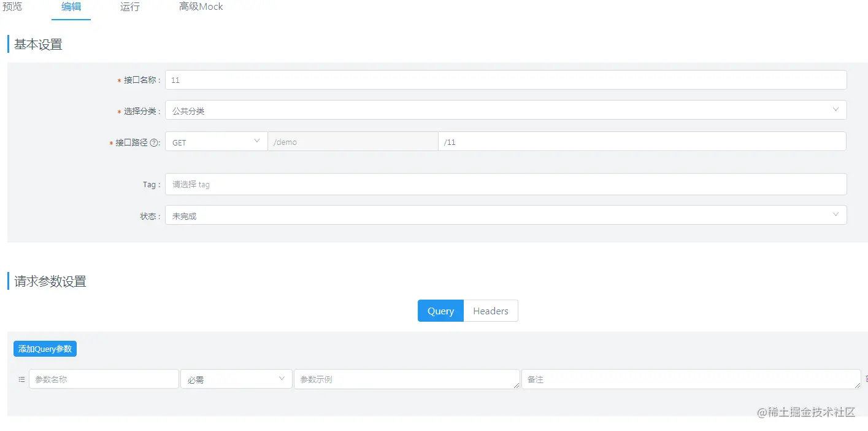Click the help icon beside 接口路径
This screenshot has width=868, height=431.
point(155,142)
